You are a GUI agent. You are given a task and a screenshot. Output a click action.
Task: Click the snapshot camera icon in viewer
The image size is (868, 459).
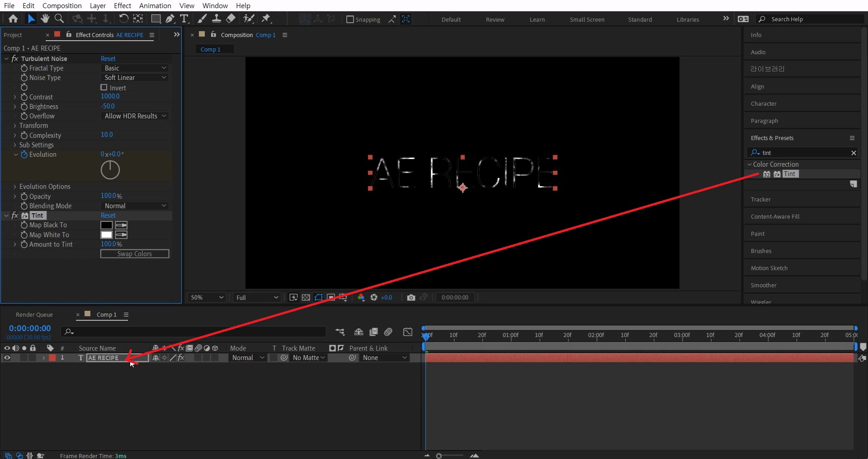coord(411,297)
